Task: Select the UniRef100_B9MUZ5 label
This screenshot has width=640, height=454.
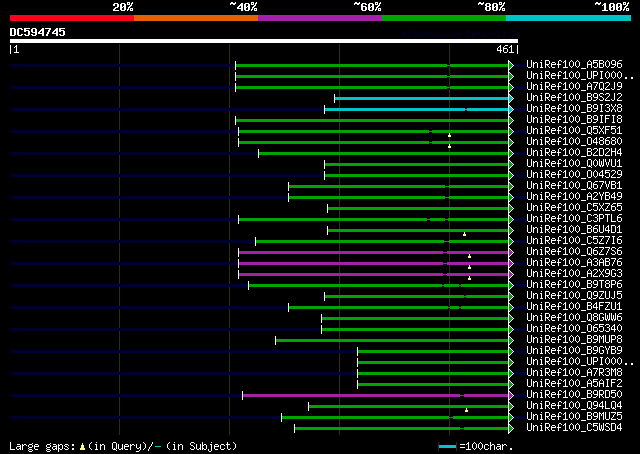Action: (574, 417)
